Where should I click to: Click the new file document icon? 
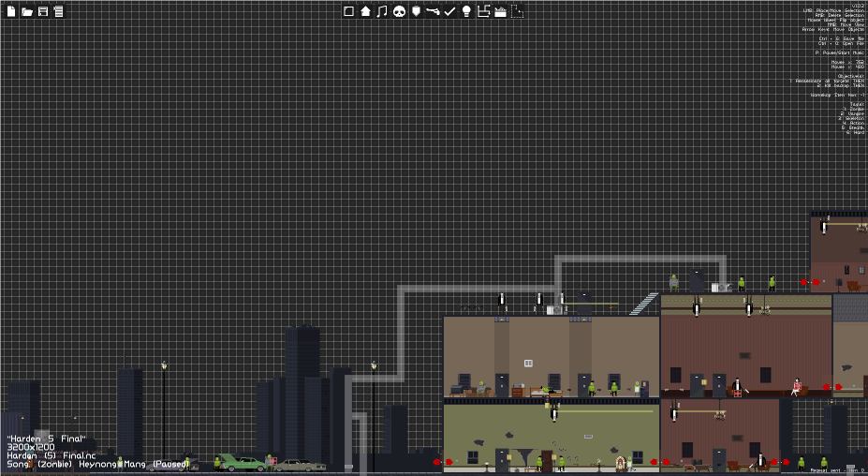point(11,11)
